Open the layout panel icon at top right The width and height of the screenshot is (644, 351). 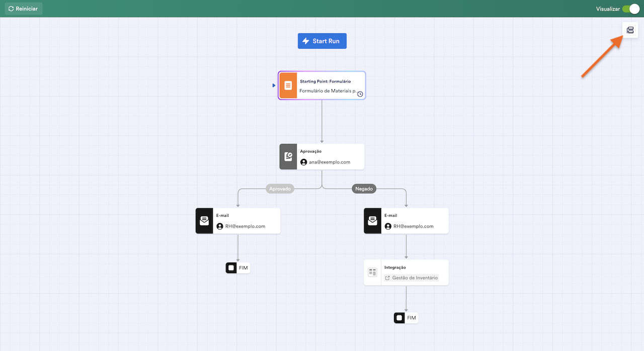coord(630,30)
